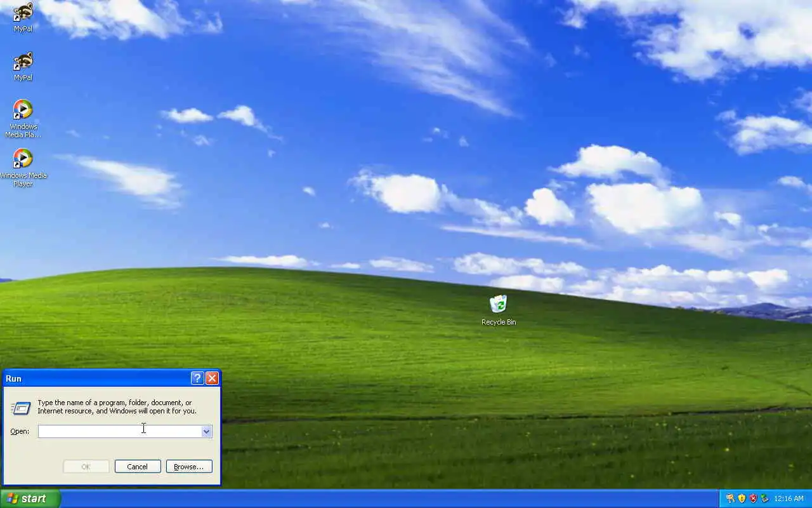812x508 pixels.
Task: Click the question mark help button in Run
Action: [197, 378]
